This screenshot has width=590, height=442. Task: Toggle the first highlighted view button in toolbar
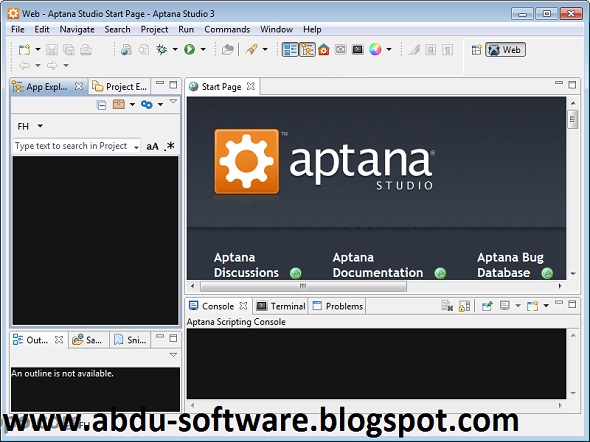290,49
